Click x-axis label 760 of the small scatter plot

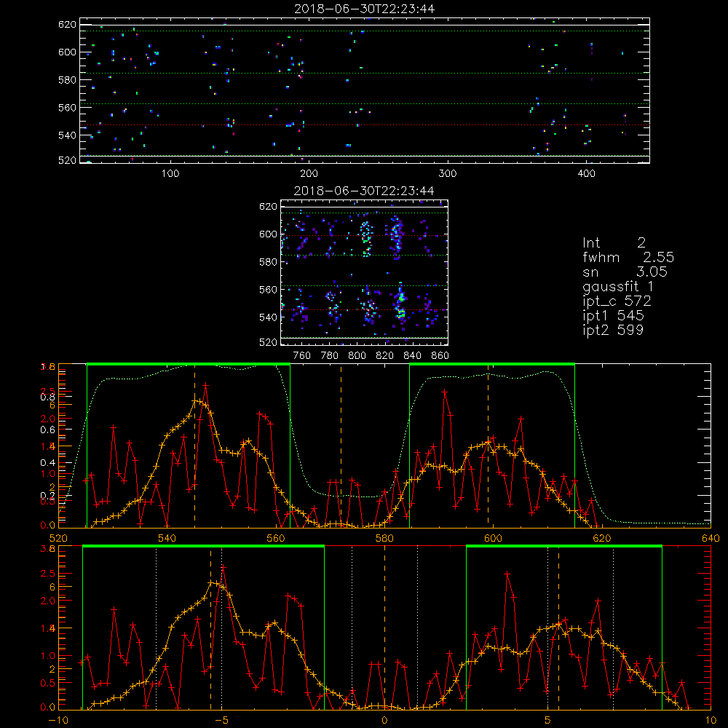302,356
